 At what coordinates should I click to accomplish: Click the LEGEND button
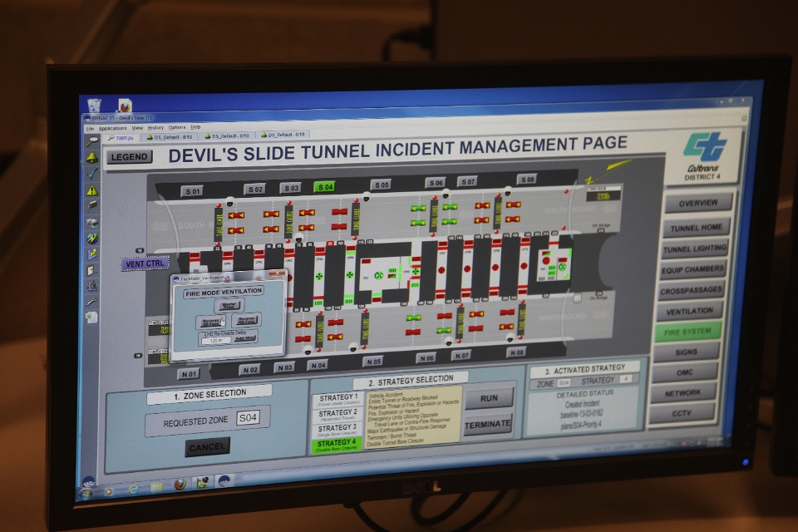click(x=130, y=157)
